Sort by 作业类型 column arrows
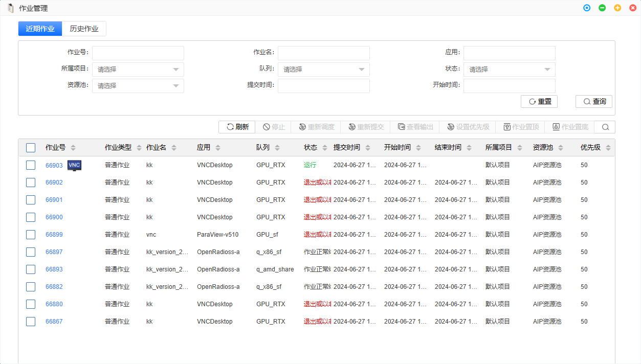The width and height of the screenshot is (641, 364). click(x=139, y=148)
